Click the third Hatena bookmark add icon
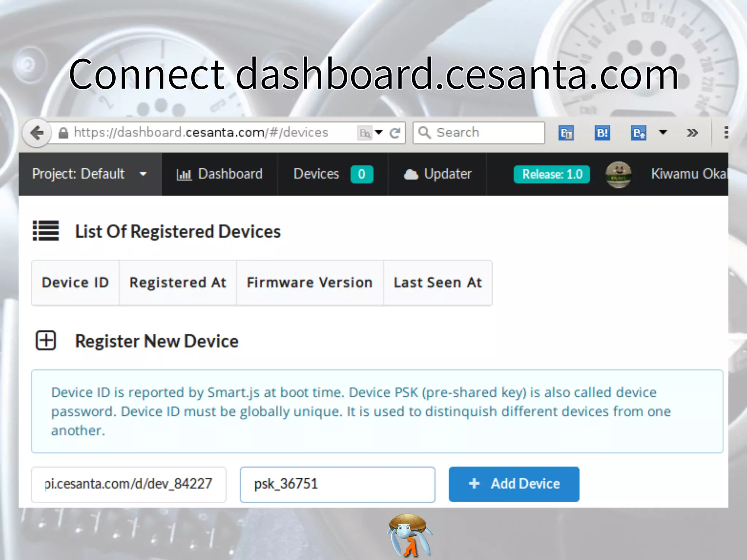This screenshot has height=560, width=747. point(639,133)
